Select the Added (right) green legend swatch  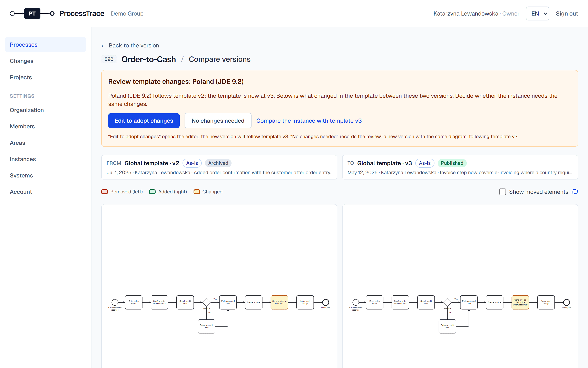[x=152, y=192]
